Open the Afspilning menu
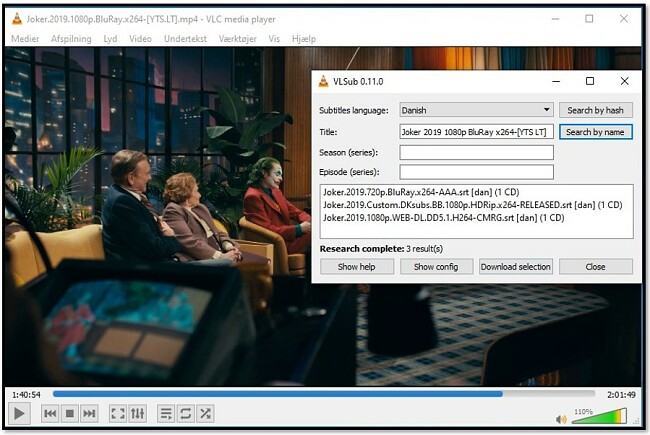This screenshot has height=435, width=650. (71, 39)
